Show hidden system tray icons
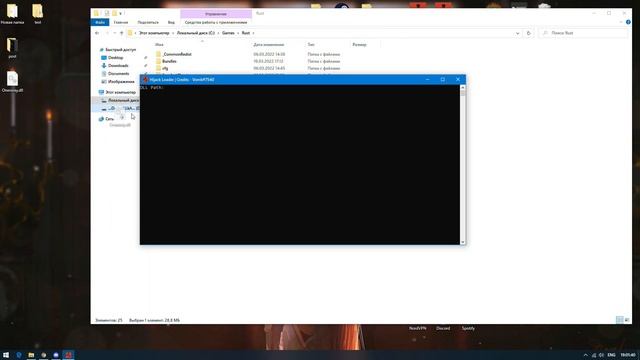640x360 pixels. 586,355
